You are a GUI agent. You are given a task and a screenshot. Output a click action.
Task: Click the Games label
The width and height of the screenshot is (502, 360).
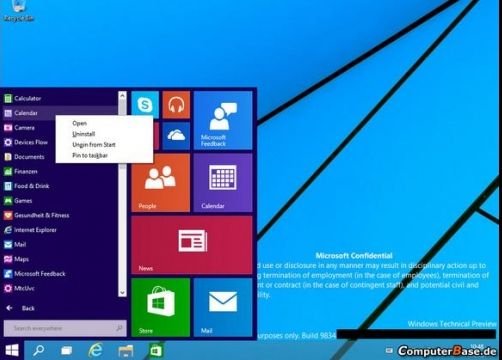(23, 201)
